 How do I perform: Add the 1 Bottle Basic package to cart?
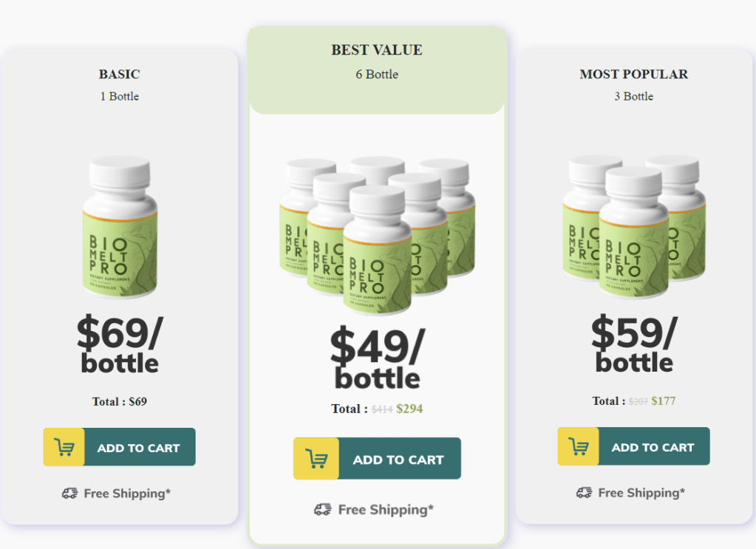pyautogui.click(x=138, y=447)
